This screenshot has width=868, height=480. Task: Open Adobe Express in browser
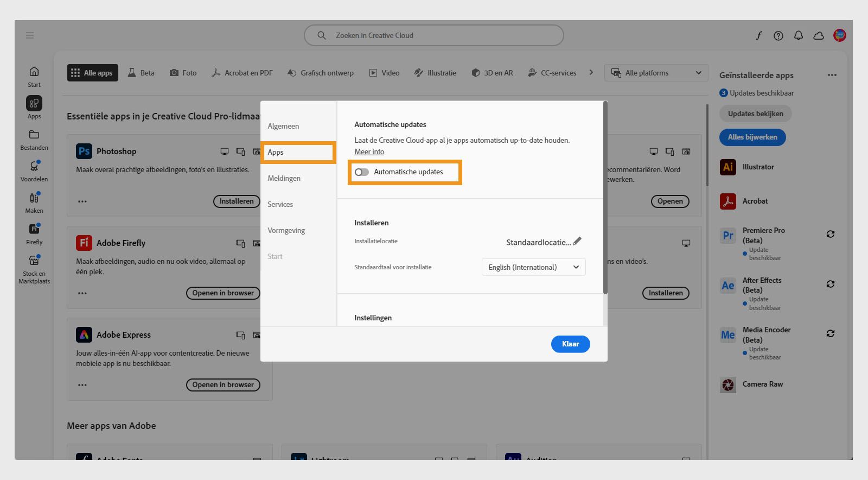(x=223, y=385)
